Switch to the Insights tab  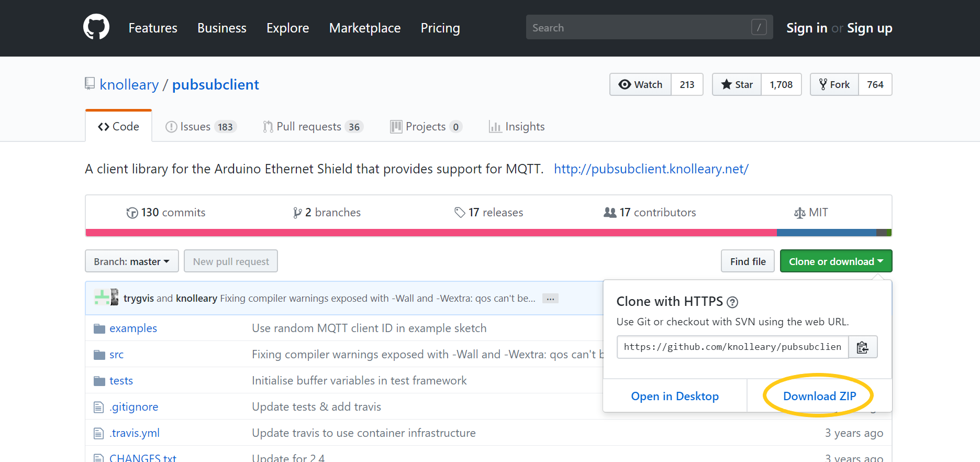(517, 127)
